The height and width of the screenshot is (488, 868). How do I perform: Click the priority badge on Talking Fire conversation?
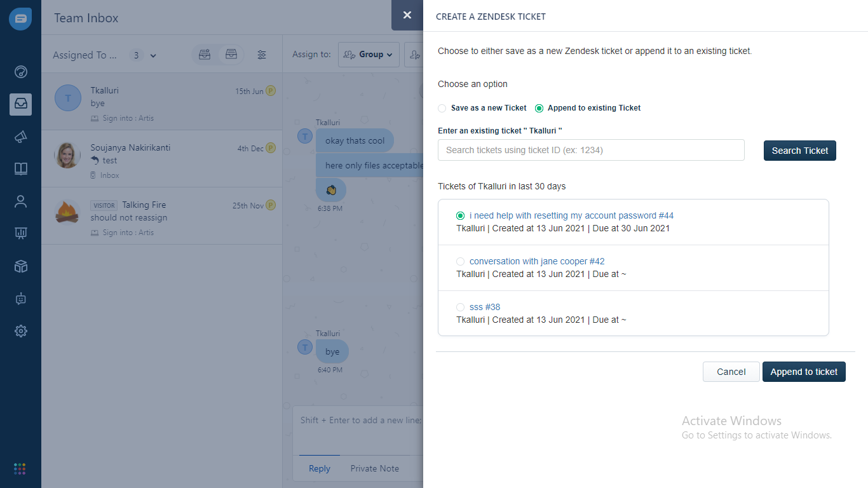pos(271,205)
